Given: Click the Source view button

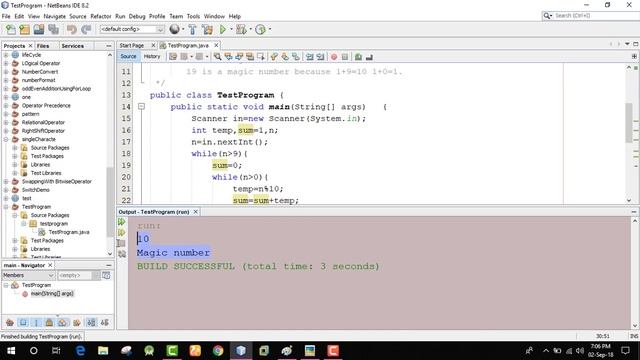Looking at the screenshot, I should click(128, 56).
